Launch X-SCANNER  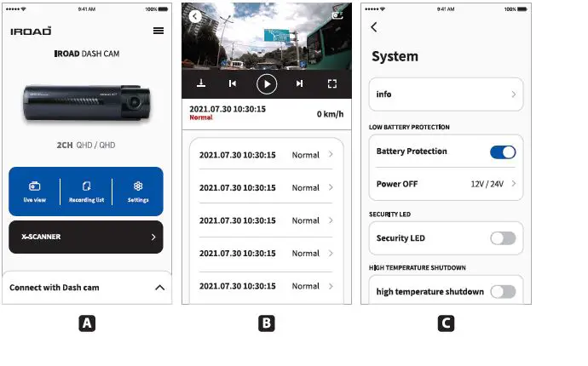pos(86,237)
